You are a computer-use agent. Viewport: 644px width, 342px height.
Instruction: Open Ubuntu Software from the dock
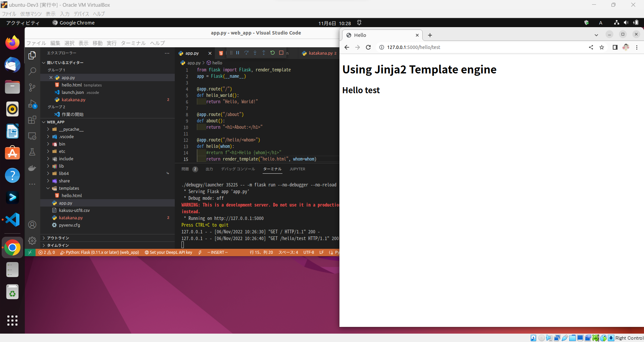[12, 153]
